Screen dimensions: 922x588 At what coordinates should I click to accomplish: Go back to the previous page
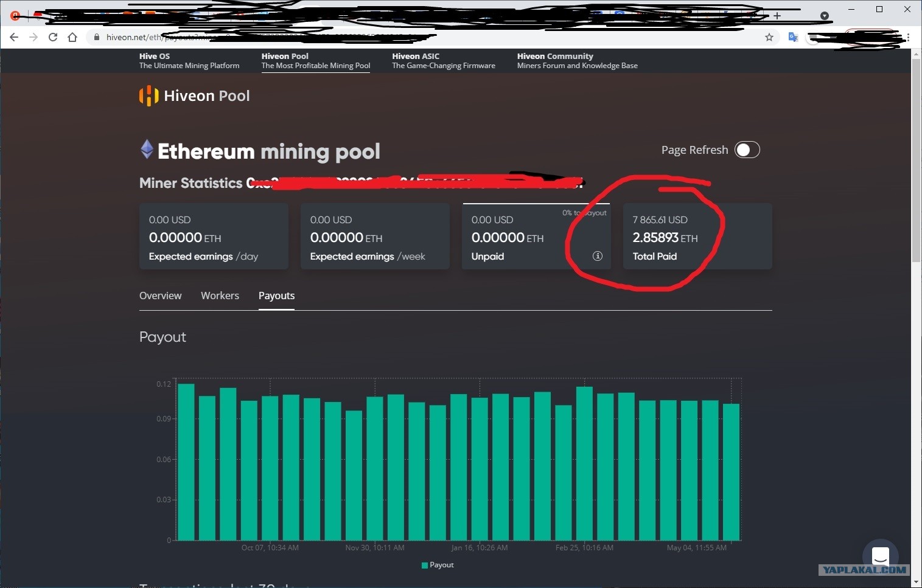[x=14, y=37]
